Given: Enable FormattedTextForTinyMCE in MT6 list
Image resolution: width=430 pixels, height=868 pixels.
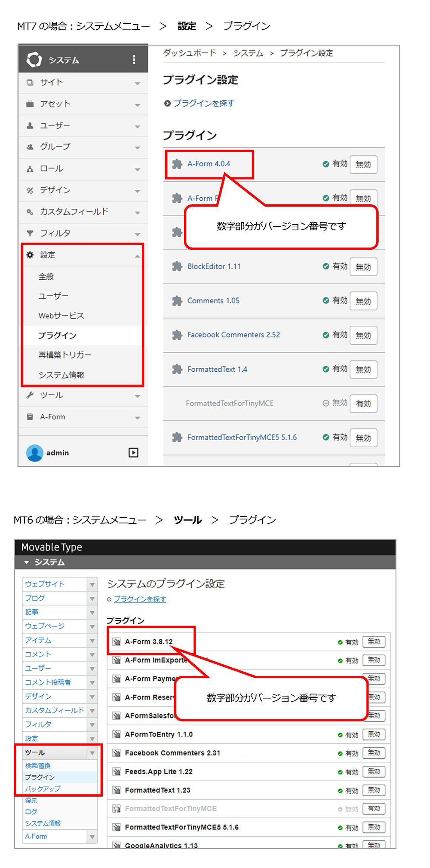Looking at the screenshot, I should (x=374, y=809).
